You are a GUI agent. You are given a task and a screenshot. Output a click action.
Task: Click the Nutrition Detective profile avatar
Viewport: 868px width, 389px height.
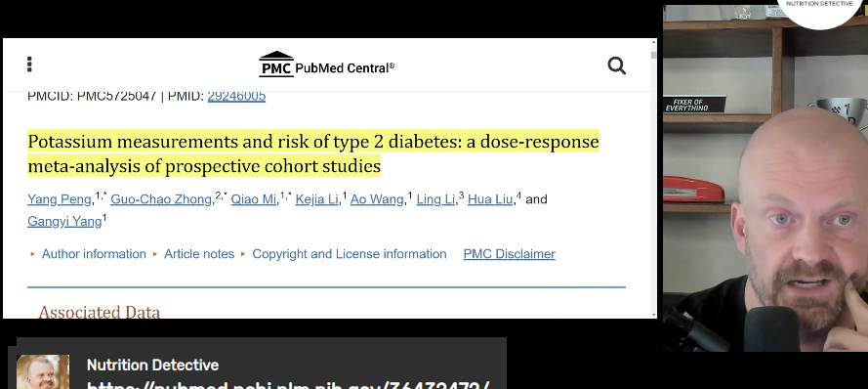tap(43, 371)
